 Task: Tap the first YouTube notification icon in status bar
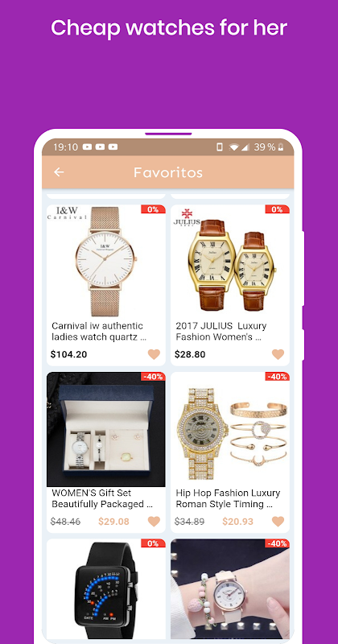(87, 147)
